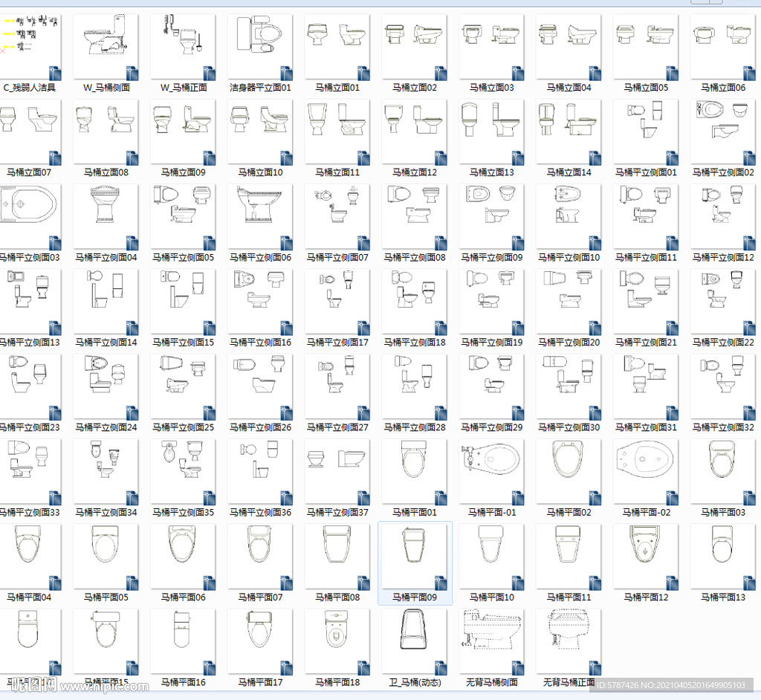This screenshot has height=700, width=761.
Task: Choose the 马桶平立侧面17 file icon
Action: [338, 302]
